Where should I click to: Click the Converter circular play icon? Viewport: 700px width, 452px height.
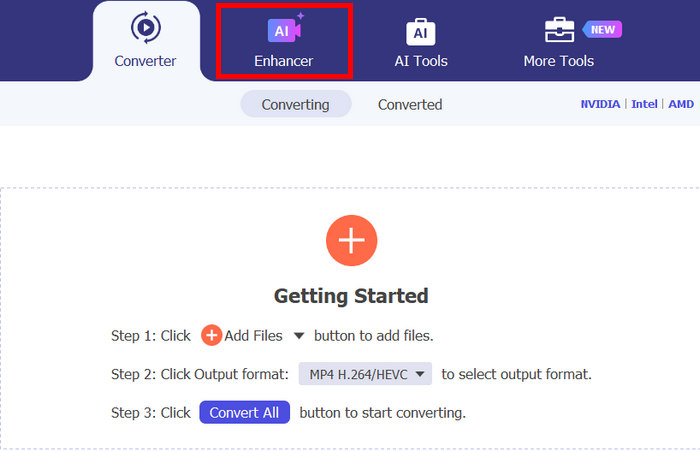[146, 28]
